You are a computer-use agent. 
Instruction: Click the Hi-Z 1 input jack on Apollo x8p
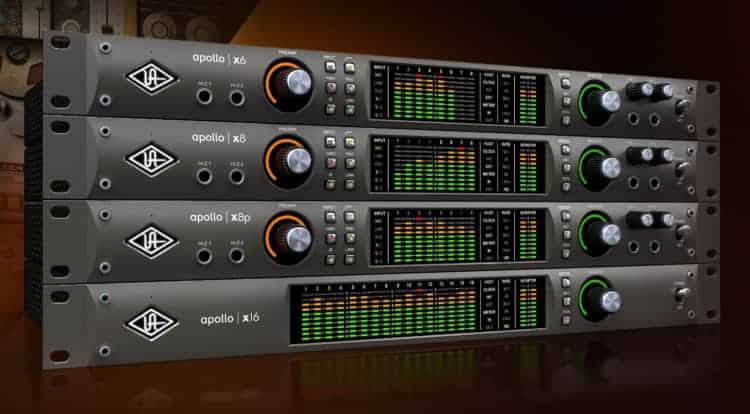(x=204, y=255)
